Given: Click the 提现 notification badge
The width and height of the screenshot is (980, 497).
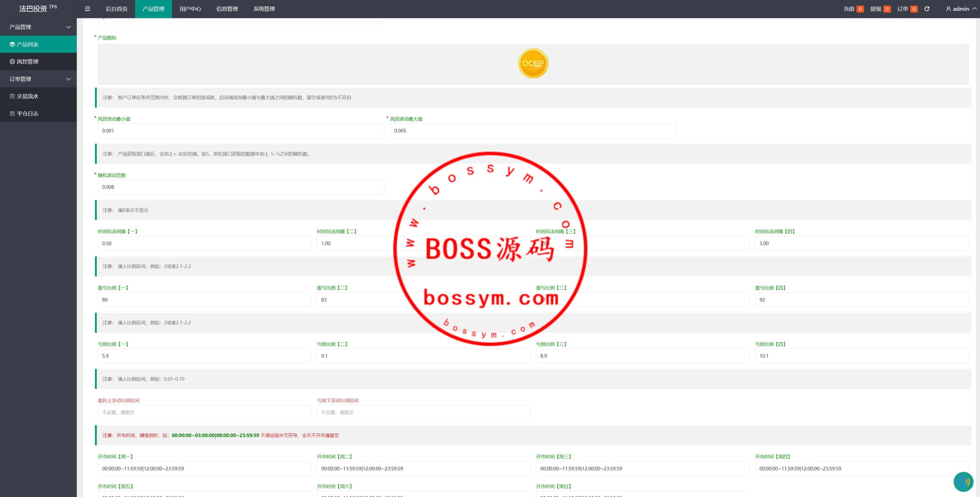Looking at the screenshot, I should pos(887,9).
